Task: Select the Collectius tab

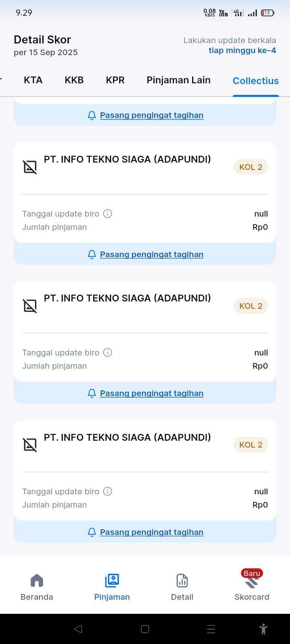Action: click(256, 81)
